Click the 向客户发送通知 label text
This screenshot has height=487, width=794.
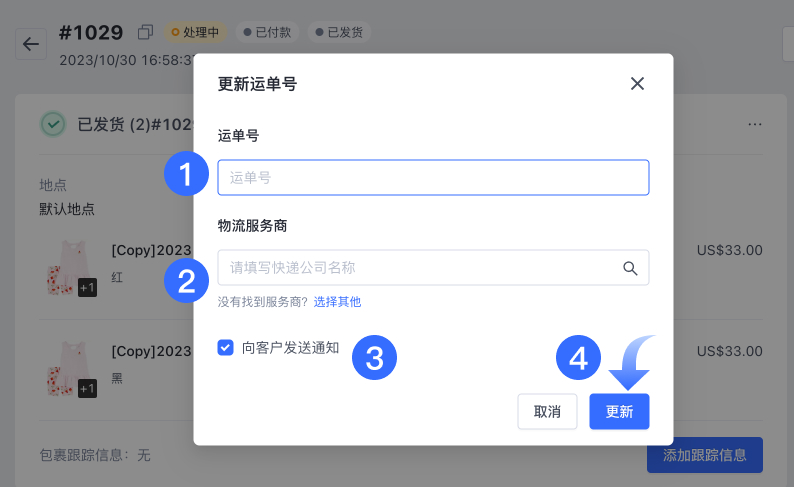(x=290, y=348)
